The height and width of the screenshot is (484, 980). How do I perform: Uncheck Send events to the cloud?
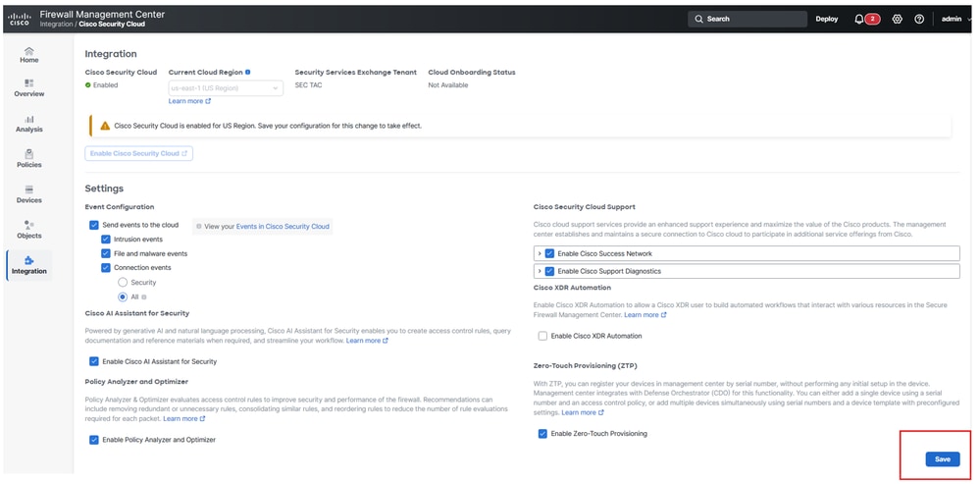94,225
